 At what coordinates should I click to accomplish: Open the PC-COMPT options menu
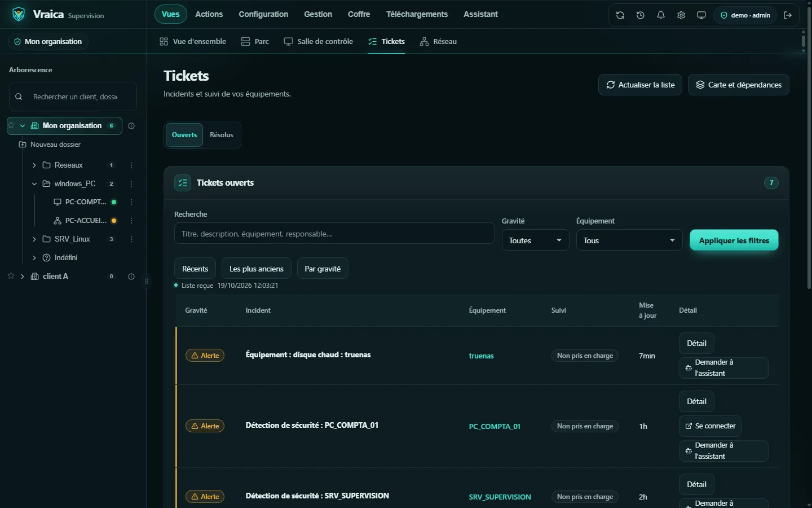tap(131, 202)
